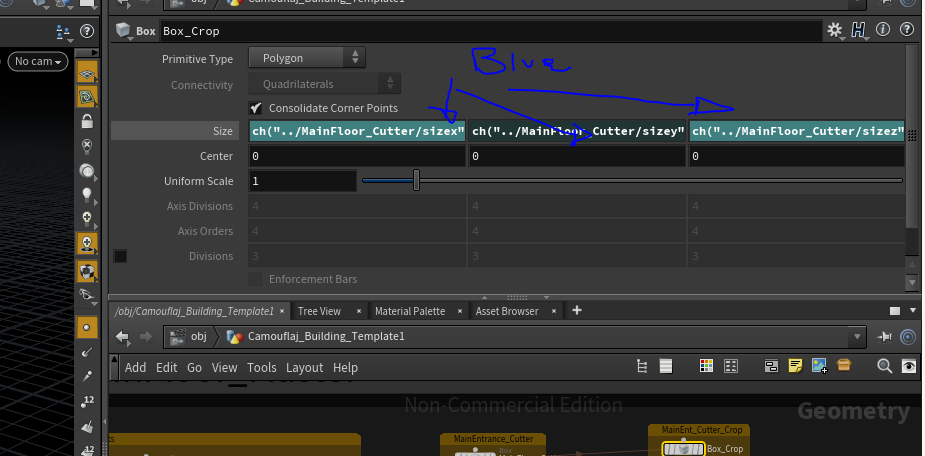Image resolution: width=925 pixels, height=456 pixels.
Task: Open viewport help question mark icon
Action: coord(87,31)
